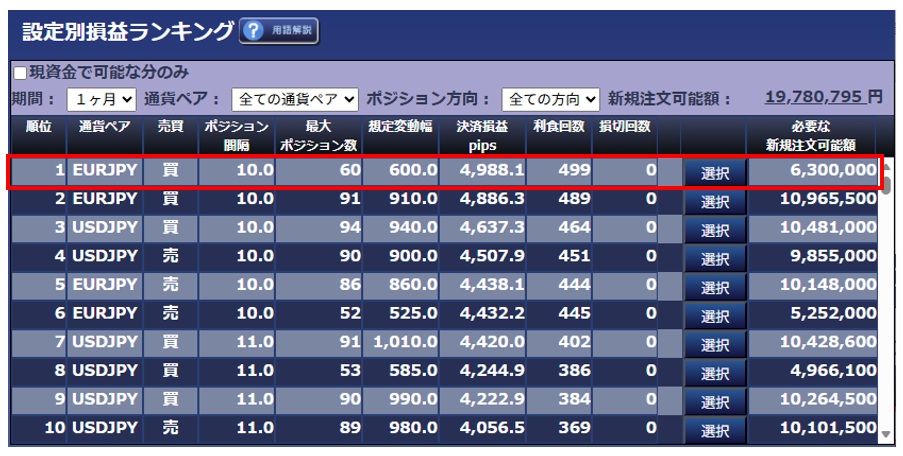The height and width of the screenshot is (456, 903).
Task: Click 選択 for rank 4 USDJPY
Action: [x=715, y=259]
